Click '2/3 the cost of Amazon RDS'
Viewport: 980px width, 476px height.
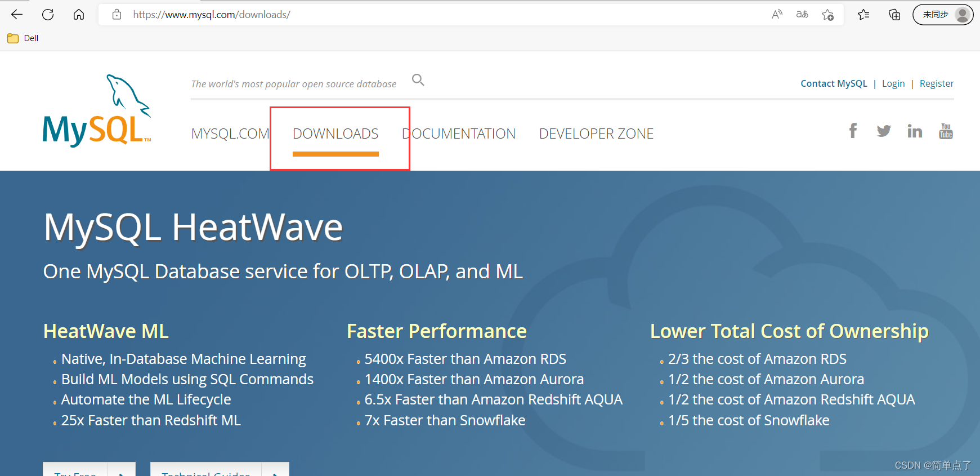coord(757,359)
